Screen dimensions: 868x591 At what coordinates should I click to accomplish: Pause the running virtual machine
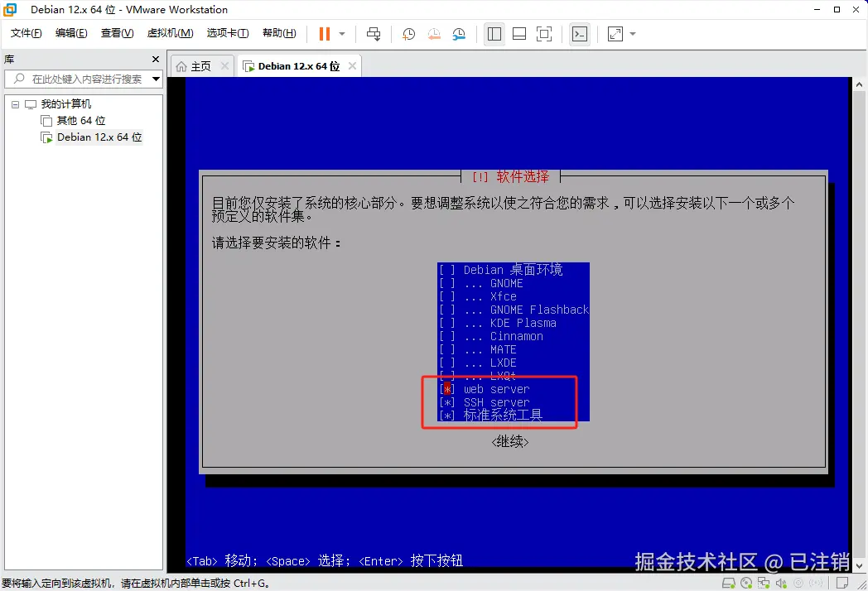tap(323, 34)
